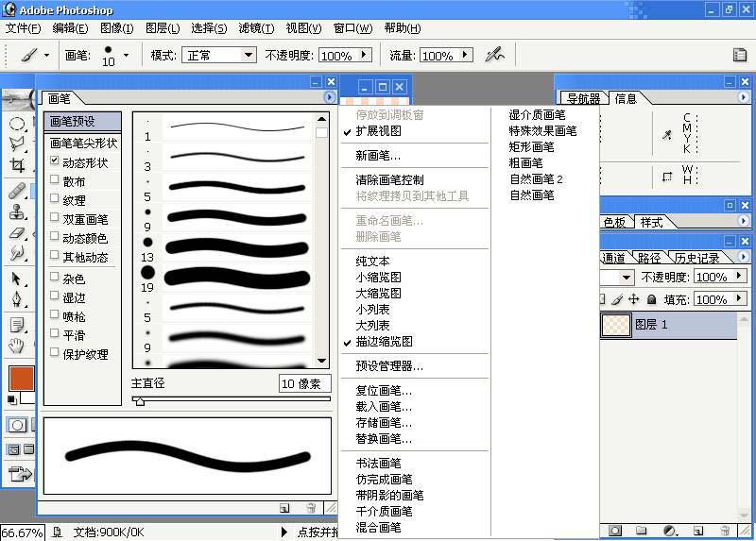Select the pen tool
The image size is (756, 541).
(x=17, y=298)
